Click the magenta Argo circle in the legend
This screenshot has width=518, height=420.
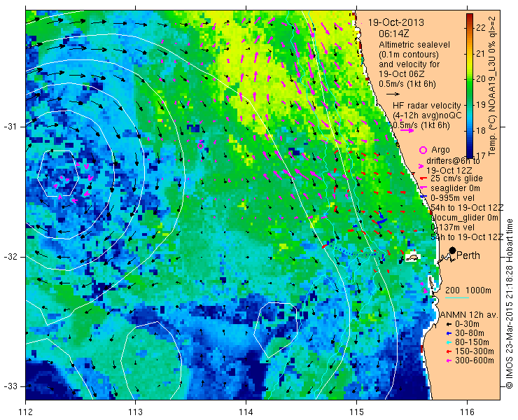(423, 150)
